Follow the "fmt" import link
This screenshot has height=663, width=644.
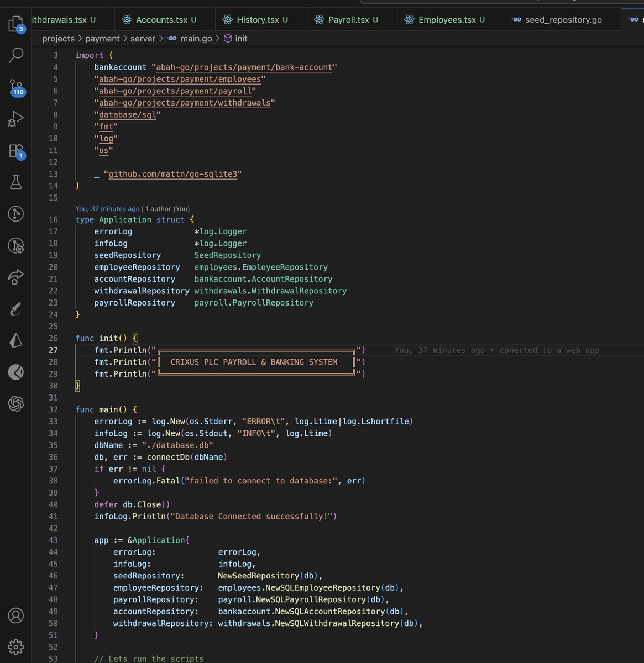[x=106, y=127]
